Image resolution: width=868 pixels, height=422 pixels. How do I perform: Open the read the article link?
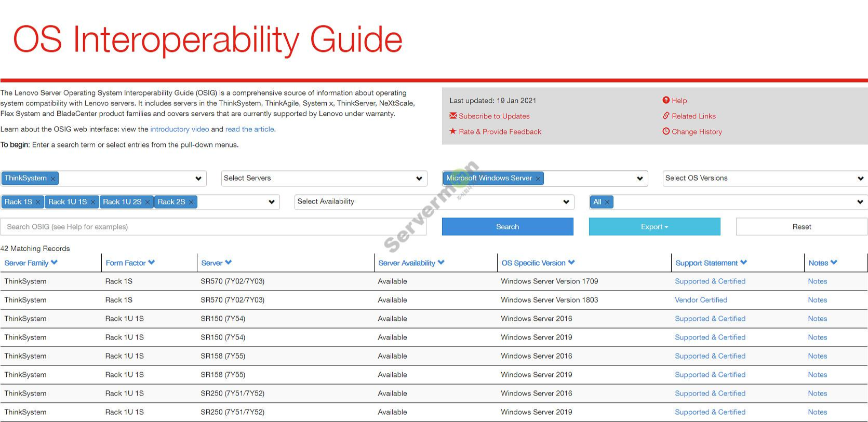[249, 129]
